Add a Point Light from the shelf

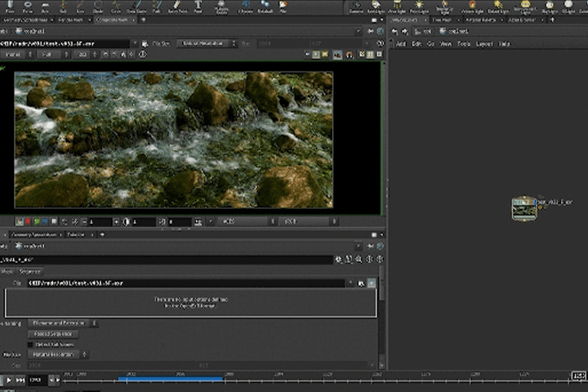tap(419, 7)
